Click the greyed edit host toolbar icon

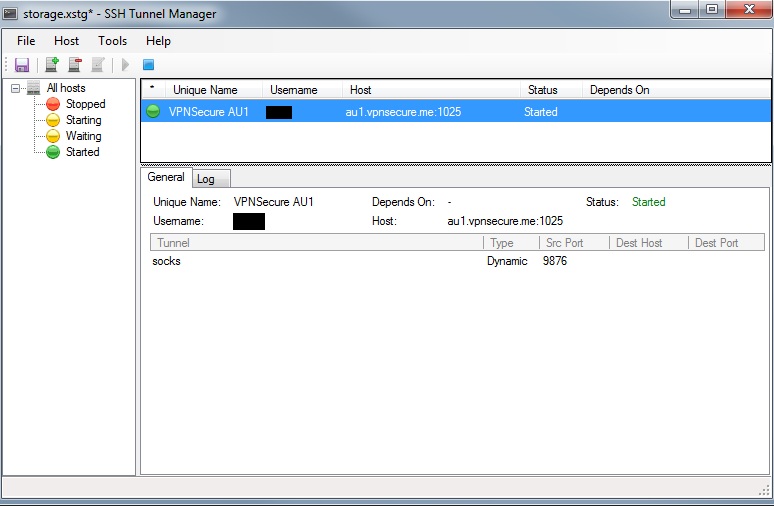(98, 65)
